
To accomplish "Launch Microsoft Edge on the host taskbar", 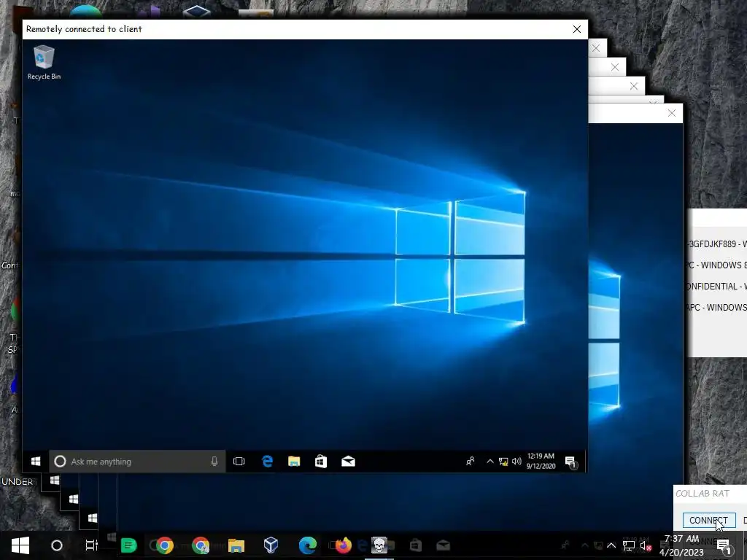I will coord(308,545).
